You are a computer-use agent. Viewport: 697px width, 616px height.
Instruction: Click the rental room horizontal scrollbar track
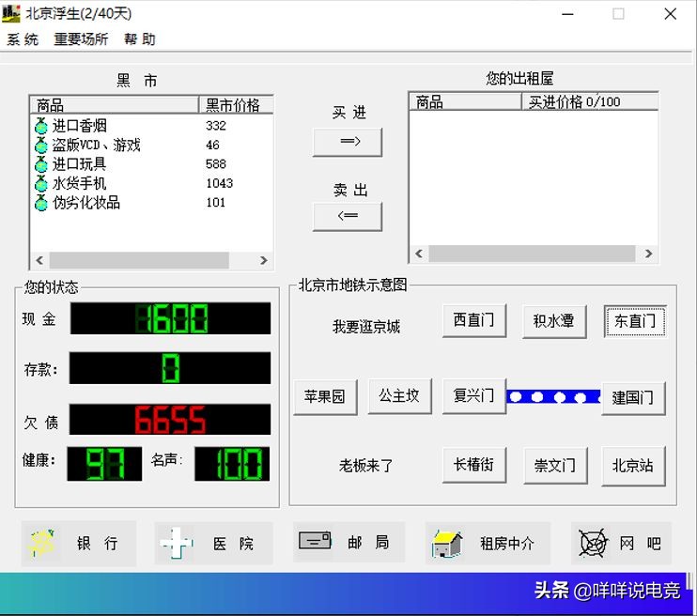[x=532, y=254]
